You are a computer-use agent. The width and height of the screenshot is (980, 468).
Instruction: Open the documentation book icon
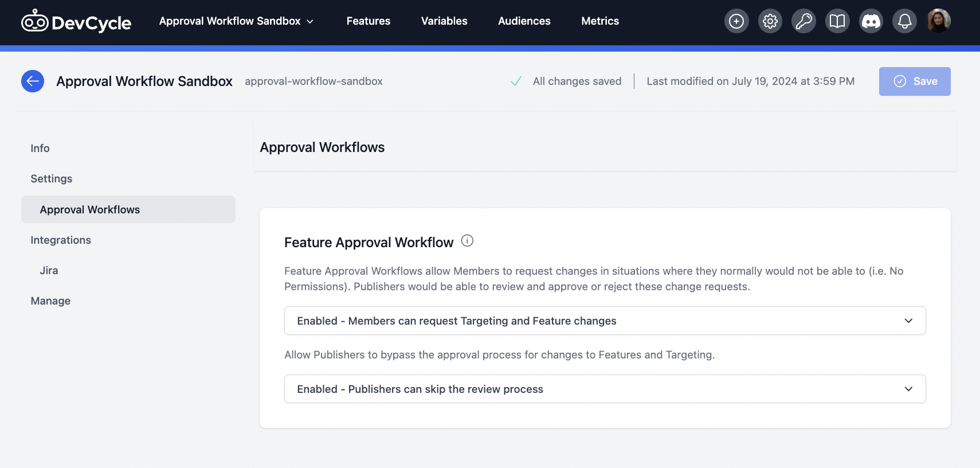pos(837,21)
